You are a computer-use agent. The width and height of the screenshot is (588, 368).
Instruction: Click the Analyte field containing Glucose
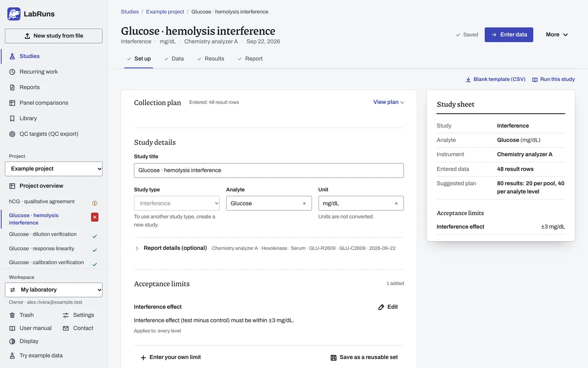(x=269, y=203)
